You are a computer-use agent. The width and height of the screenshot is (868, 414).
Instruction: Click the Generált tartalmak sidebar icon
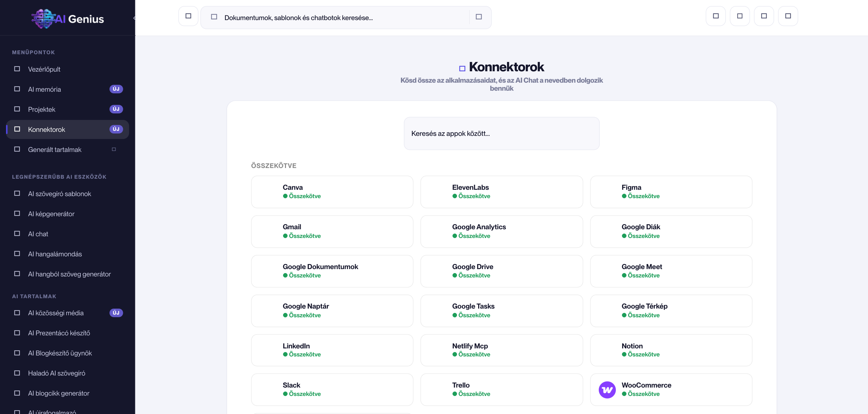17,149
